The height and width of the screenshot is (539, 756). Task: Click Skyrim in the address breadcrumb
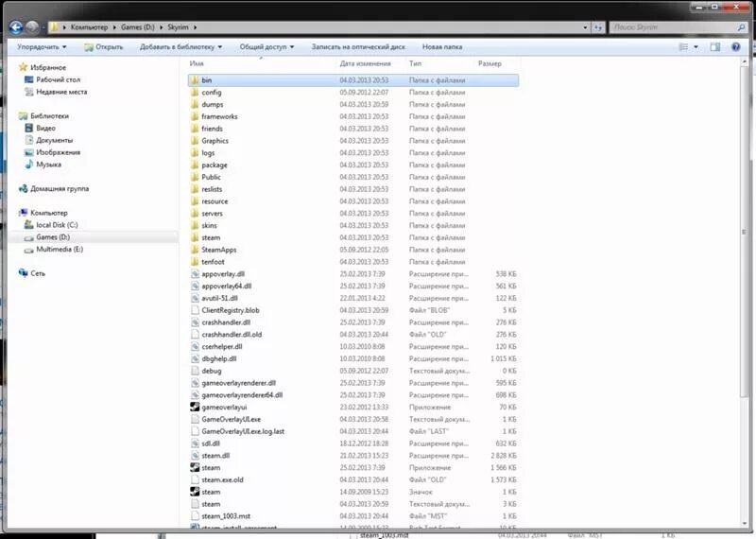coord(178,27)
